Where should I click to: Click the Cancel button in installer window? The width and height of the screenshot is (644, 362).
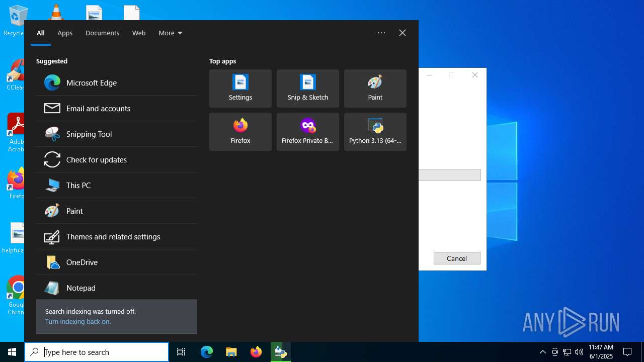[x=457, y=258]
